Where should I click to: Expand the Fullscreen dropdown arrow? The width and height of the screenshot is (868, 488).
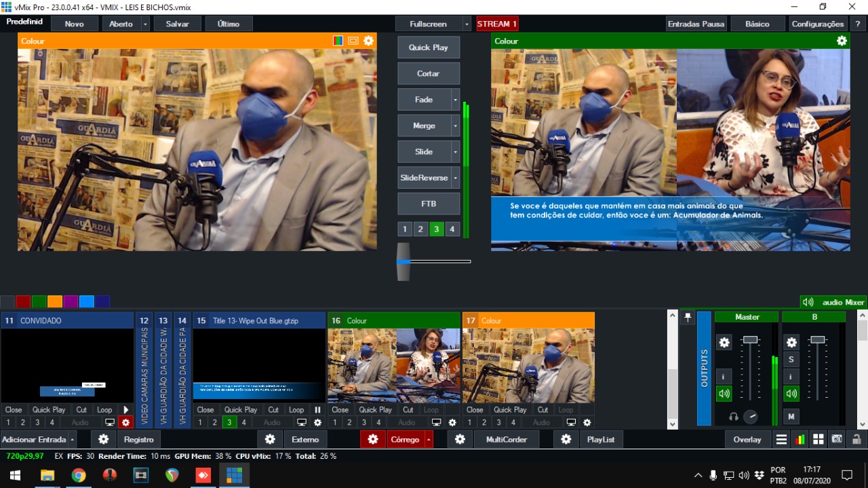[x=467, y=24]
